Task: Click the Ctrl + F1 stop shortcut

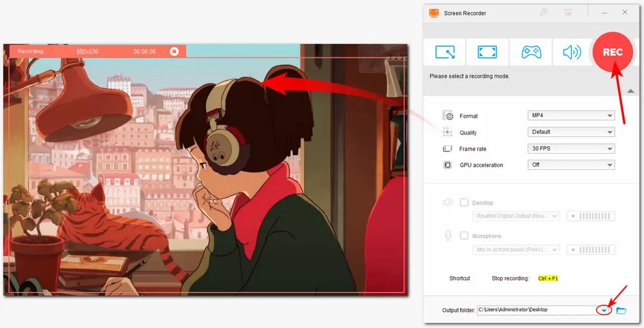Action: tap(548, 278)
